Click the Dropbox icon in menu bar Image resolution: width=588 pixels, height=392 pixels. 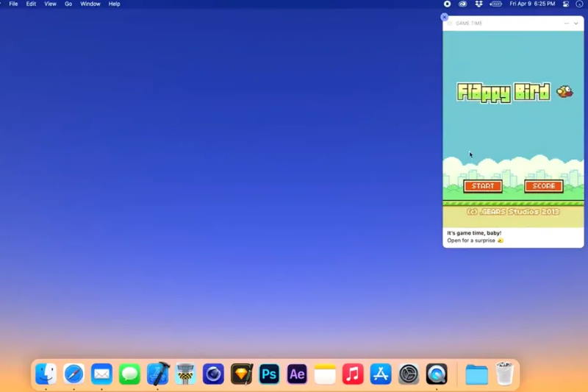click(x=478, y=4)
